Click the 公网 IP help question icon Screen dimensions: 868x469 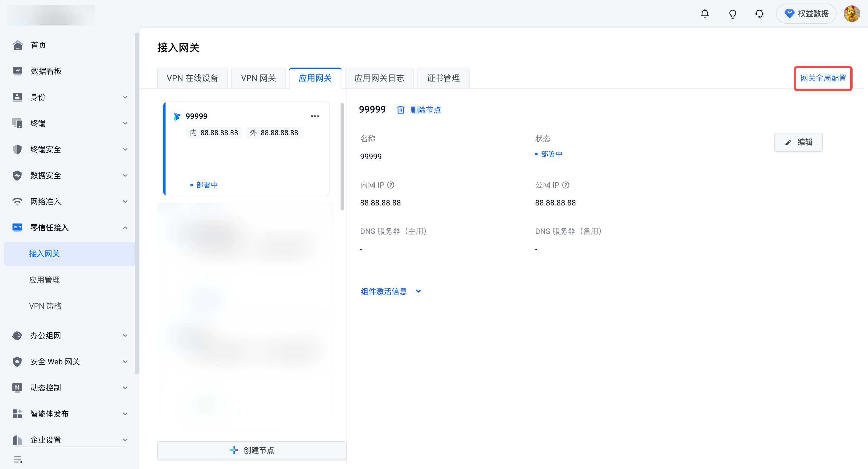click(566, 185)
